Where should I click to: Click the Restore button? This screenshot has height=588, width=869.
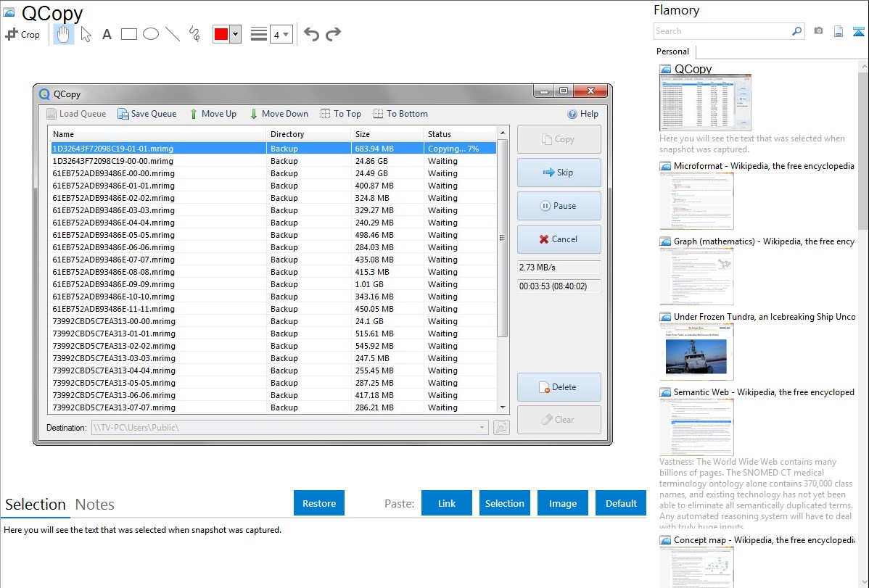pos(319,503)
